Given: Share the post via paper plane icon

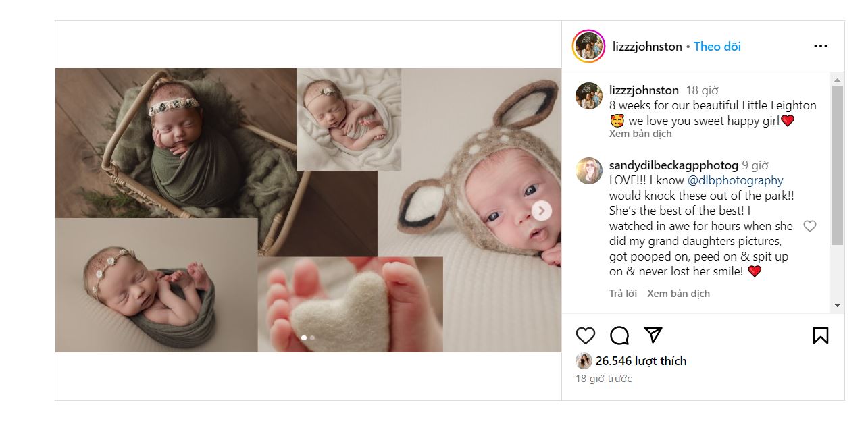Looking at the screenshot, I should [x=653, y=335].
